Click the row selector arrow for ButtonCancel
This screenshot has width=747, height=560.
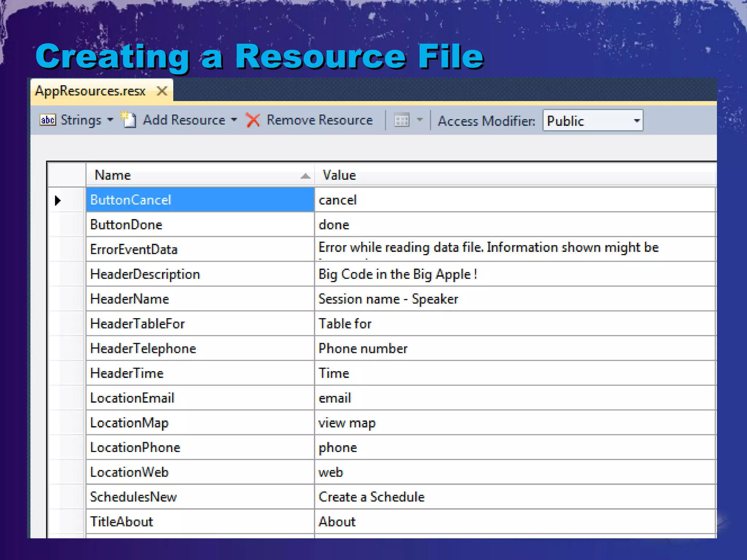click(58, 200)
